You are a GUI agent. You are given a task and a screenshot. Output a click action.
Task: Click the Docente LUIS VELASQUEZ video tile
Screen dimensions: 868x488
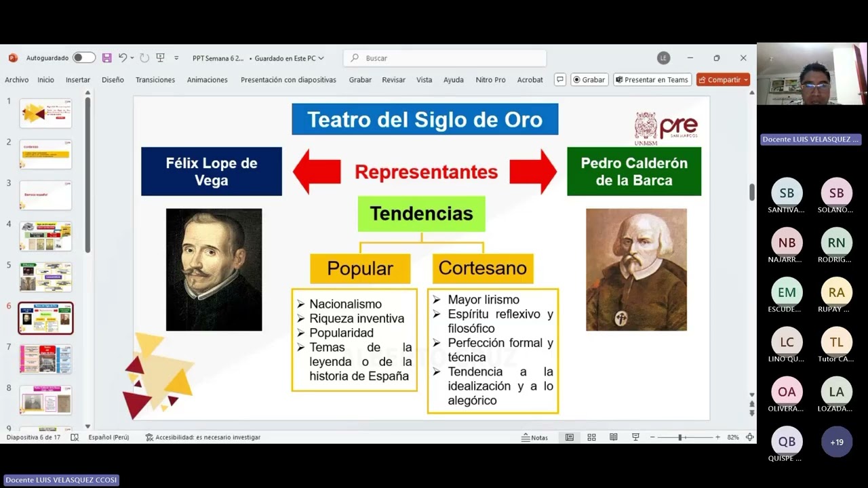[x=812, y=74]
